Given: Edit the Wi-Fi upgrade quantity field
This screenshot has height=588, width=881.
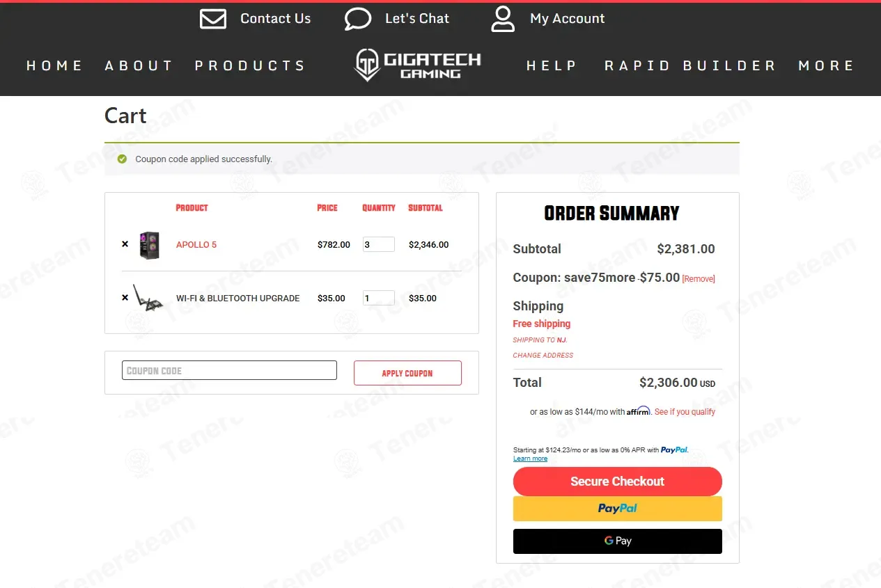Looking at the screenshot, I should (x=379, y=298).
